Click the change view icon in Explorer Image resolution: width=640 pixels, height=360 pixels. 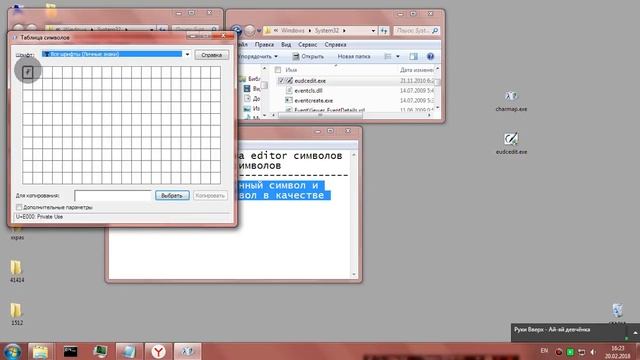pyautogui.click(x=388, y=56)
